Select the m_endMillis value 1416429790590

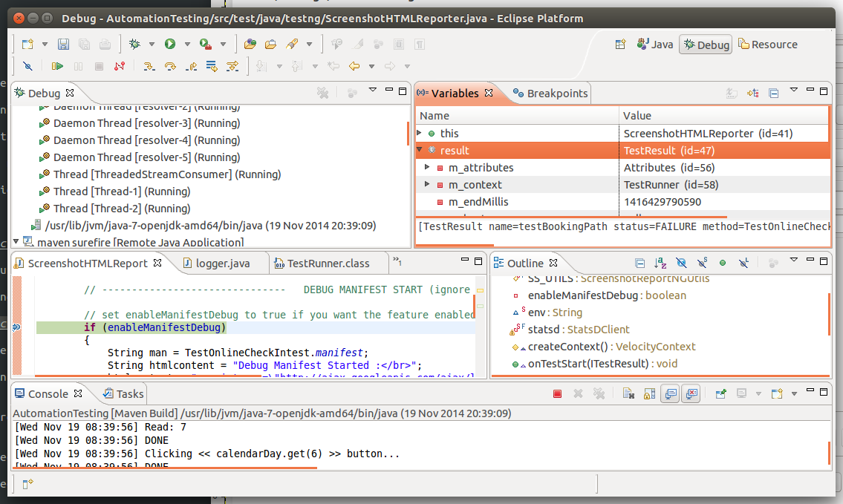[663, 201]
